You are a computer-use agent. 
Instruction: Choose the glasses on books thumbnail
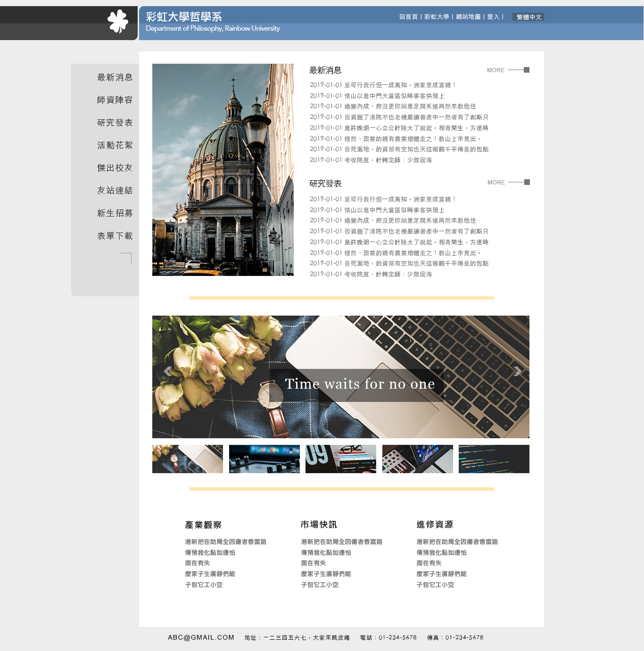341,459
